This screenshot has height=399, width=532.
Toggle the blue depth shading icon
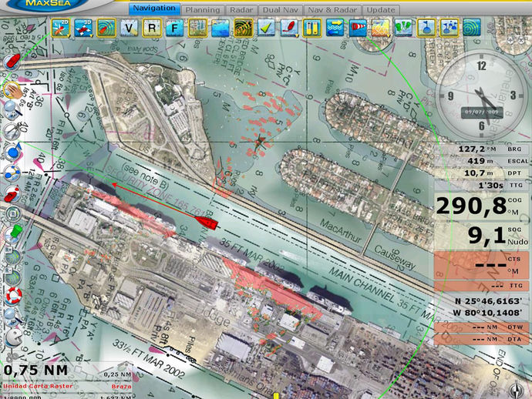221,28
